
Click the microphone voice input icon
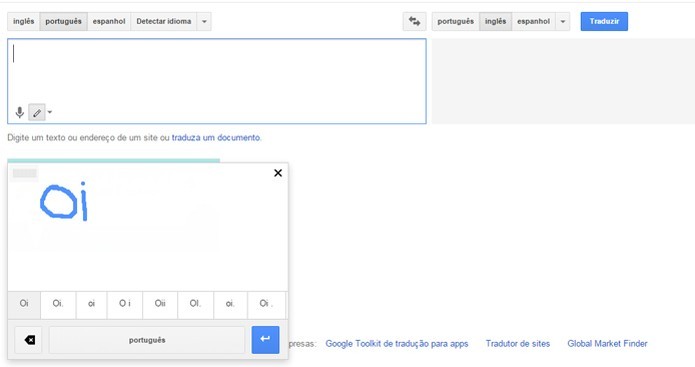pyautogui.click(x=20, y=113)
